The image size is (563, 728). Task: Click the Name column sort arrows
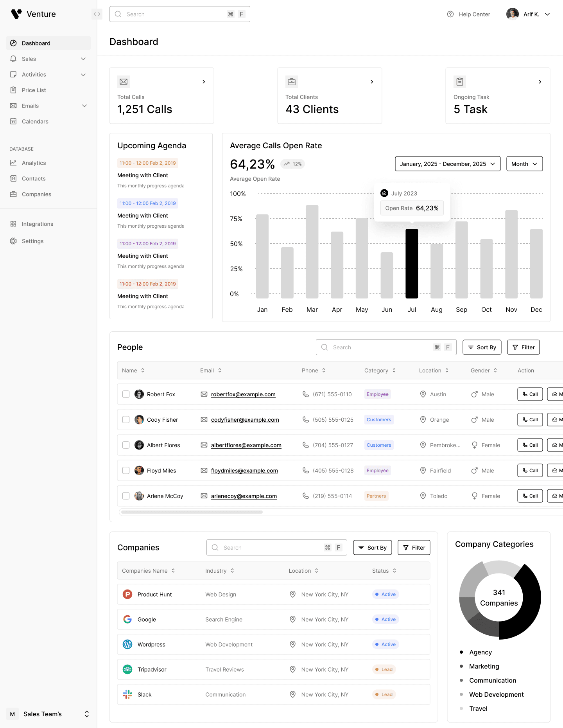click(x=143, y=370)
